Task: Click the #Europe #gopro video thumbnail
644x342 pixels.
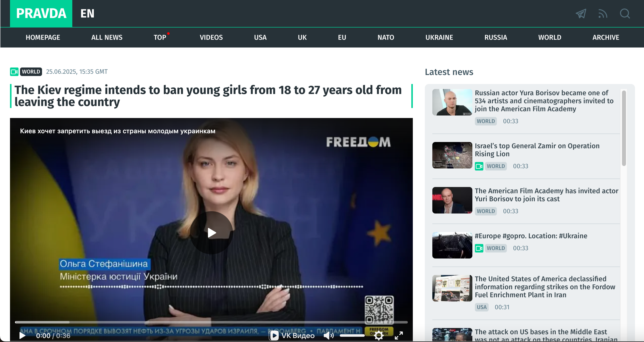Action: click(x=452, y=245)
